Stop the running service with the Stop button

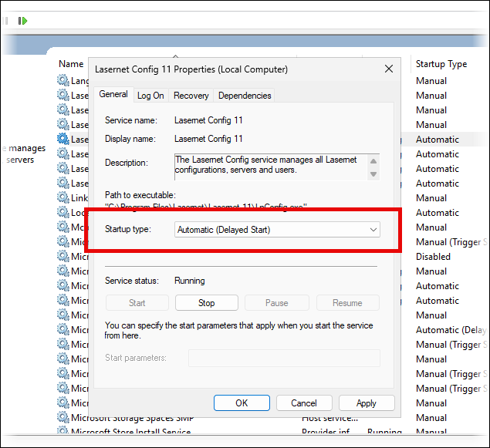point(207,303)
